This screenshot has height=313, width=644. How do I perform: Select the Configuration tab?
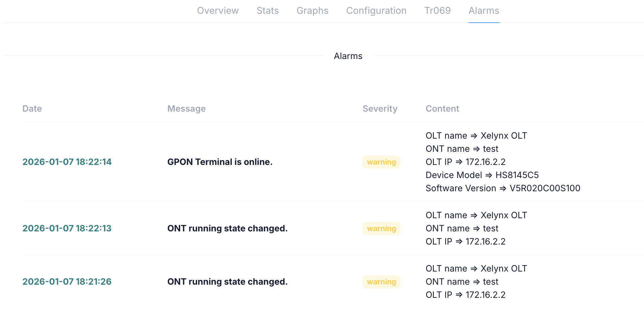tap(376, 11)
